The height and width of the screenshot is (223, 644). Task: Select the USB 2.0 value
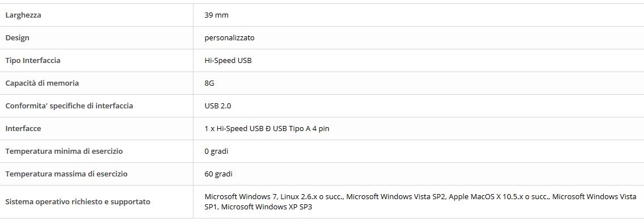coord(218,106)
